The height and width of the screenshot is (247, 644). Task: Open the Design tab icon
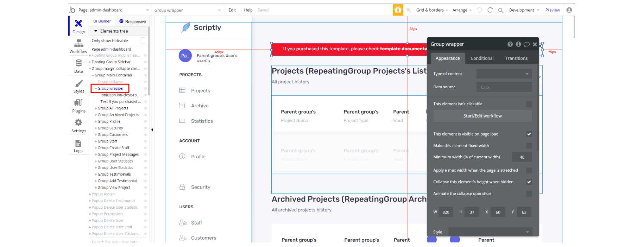tap(78, 23)
